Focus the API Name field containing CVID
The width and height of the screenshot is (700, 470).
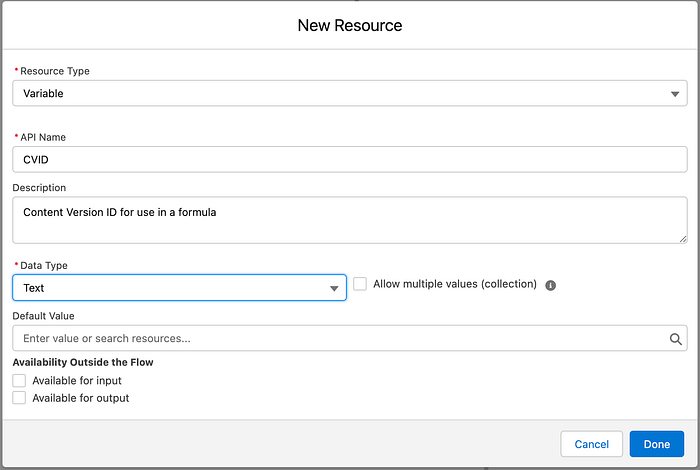[350, 159]
